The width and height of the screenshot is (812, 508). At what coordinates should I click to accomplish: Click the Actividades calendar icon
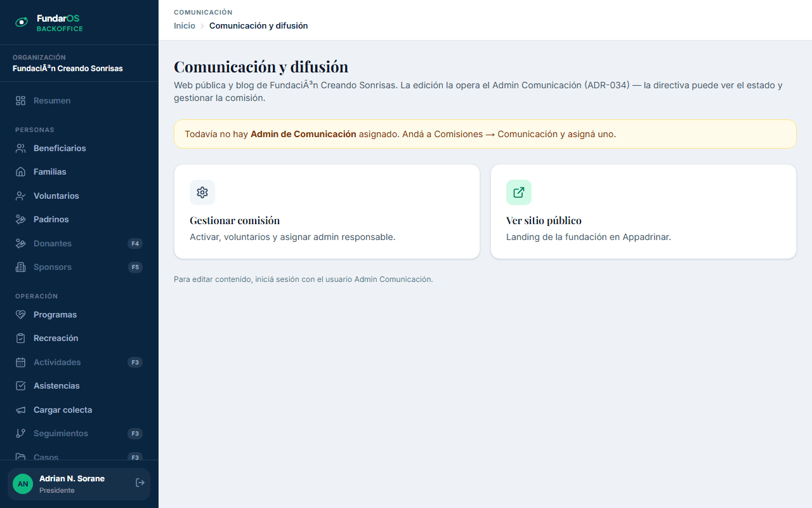click(x=20, y=363)
